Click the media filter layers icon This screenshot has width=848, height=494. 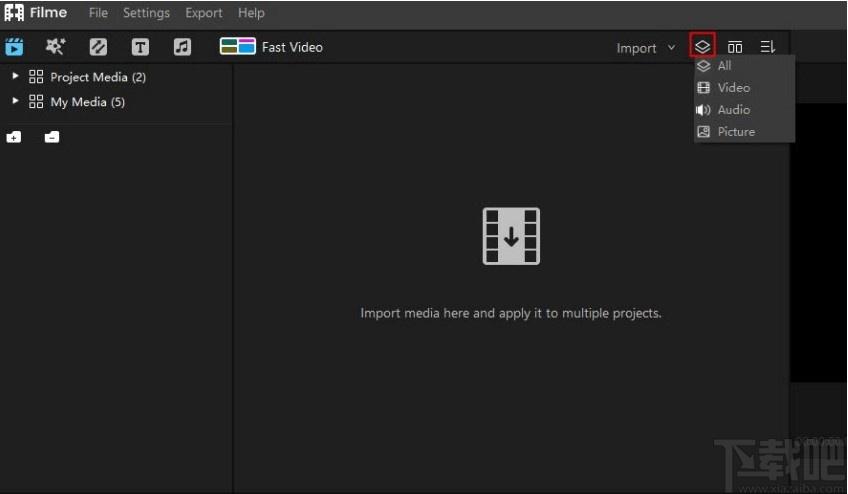click(x=703, y=47)
